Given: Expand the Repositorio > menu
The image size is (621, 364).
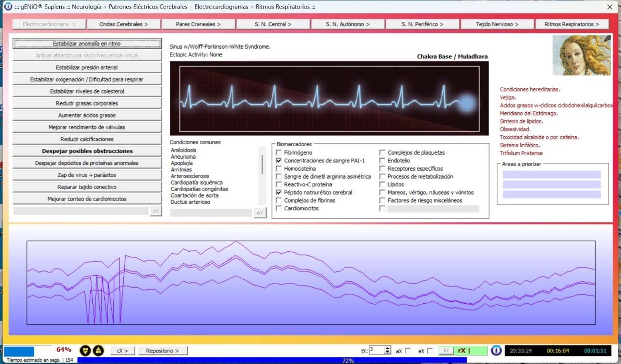Looking at the screenshot, I should (x=163, y=351).
